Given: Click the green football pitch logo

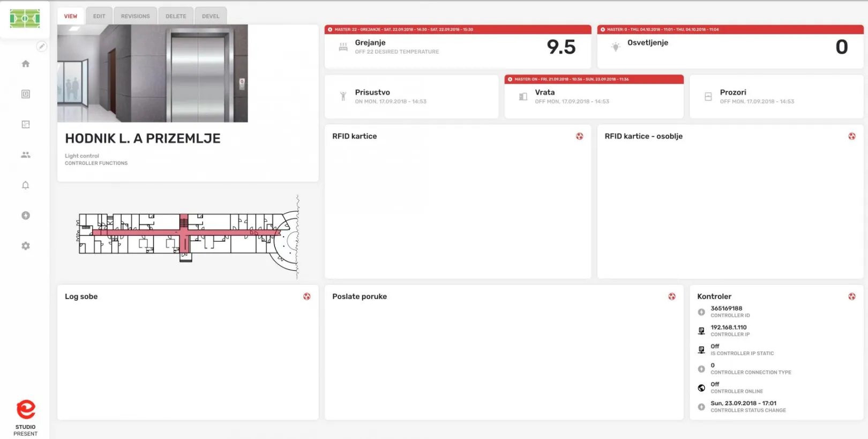Looking at the screenshot, I should [x=25, y=19].
